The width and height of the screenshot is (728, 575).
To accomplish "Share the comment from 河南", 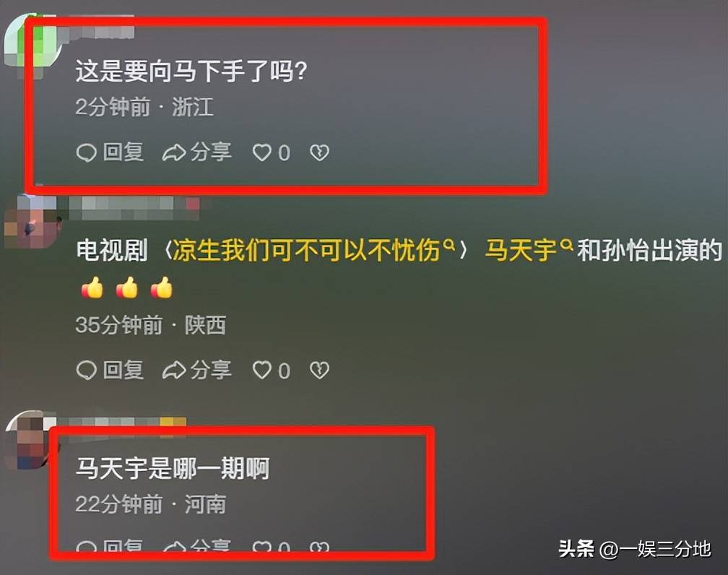I will (197, 547).
